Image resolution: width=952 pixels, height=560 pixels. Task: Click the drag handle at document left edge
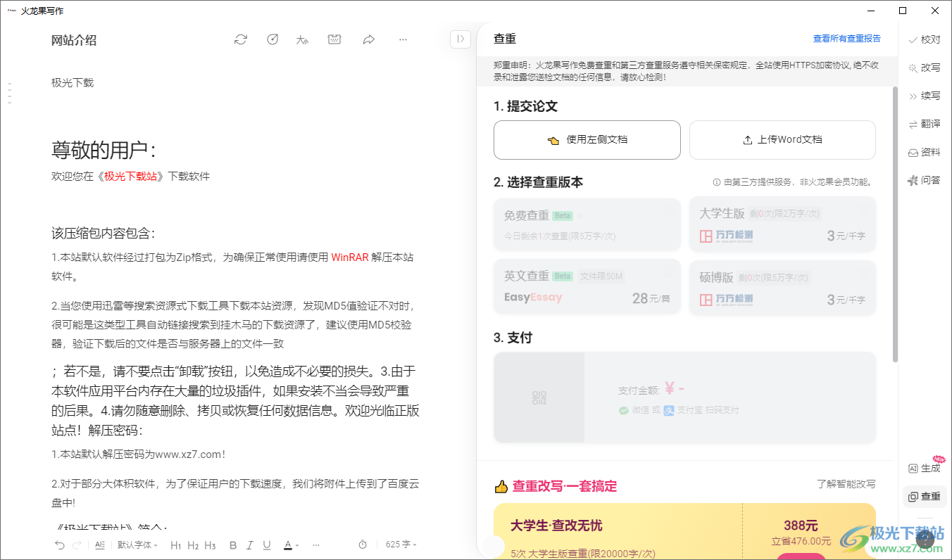tap(10, 93)
